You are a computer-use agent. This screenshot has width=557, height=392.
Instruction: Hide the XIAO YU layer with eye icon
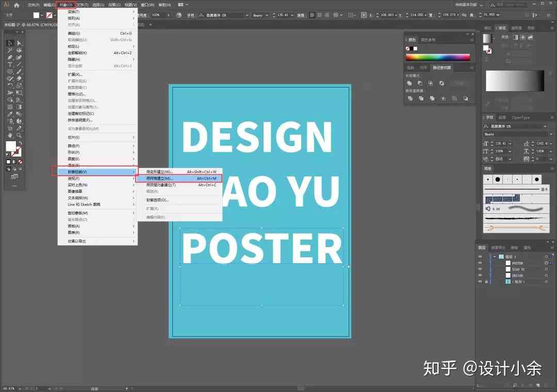pyautogui.click(x=480, y=269)
